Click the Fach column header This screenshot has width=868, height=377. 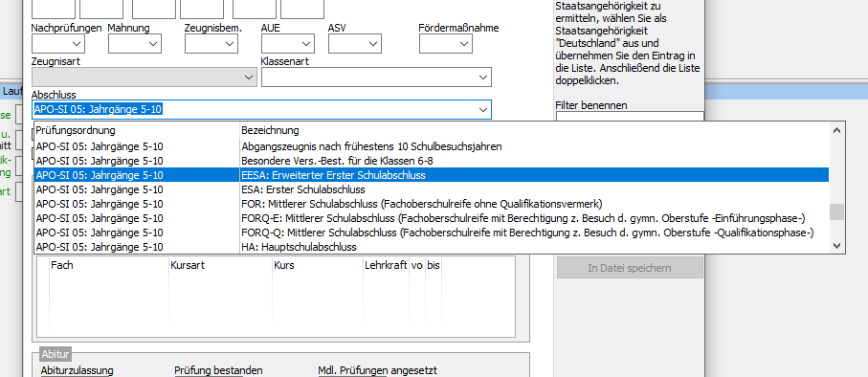[109, 265]
